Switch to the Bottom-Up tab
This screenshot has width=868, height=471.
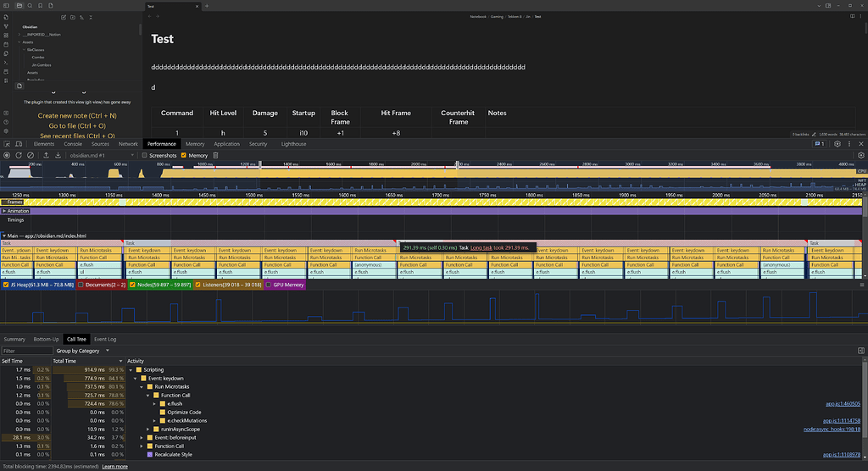tap(46, 340)
